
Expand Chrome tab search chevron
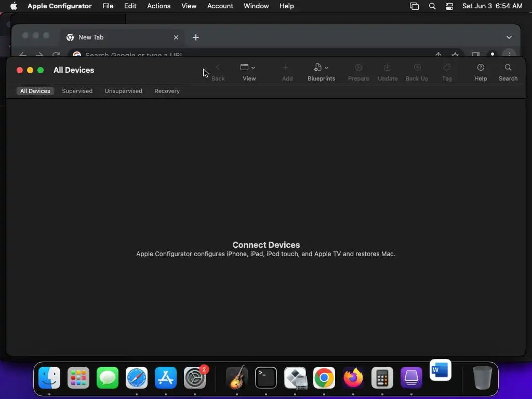[509, 37]
